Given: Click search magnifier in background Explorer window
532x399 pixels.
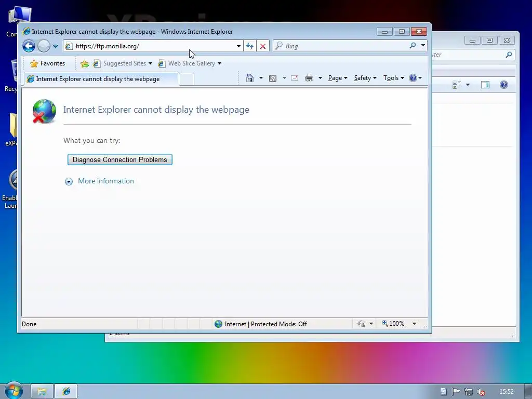Looking at the screenshot, I should click(509, 55).
